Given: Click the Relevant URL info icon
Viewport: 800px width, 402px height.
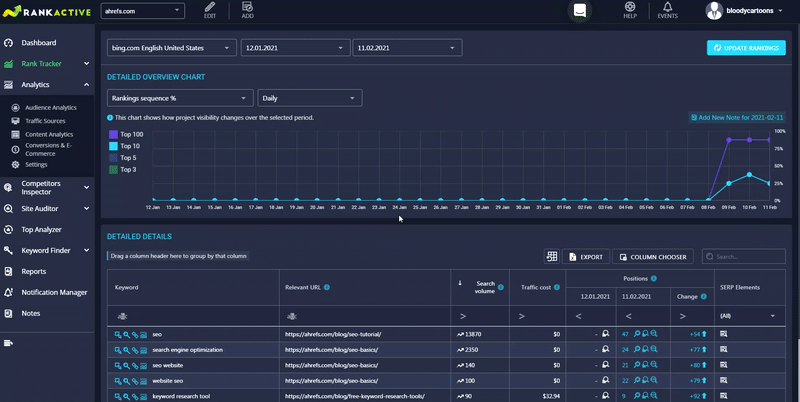Looking at the screenshot, I should click(x=327, y=287).
